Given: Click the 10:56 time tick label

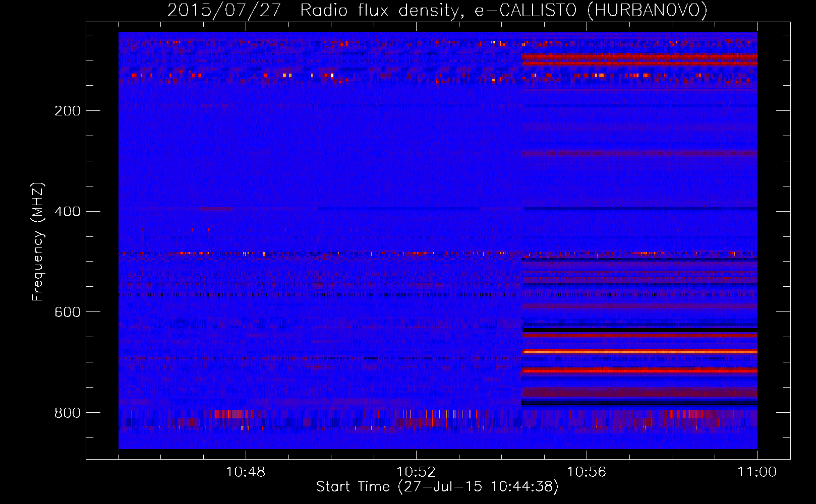Looking at the screenshot, I should 587,472.
